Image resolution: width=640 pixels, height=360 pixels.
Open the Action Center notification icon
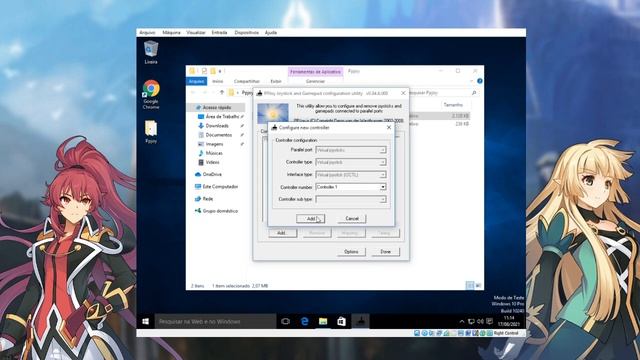[x=489, y=322]
